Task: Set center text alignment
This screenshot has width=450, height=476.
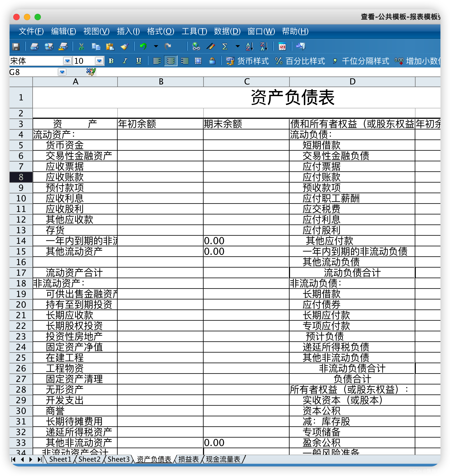Action: click(x=171, y=61)
